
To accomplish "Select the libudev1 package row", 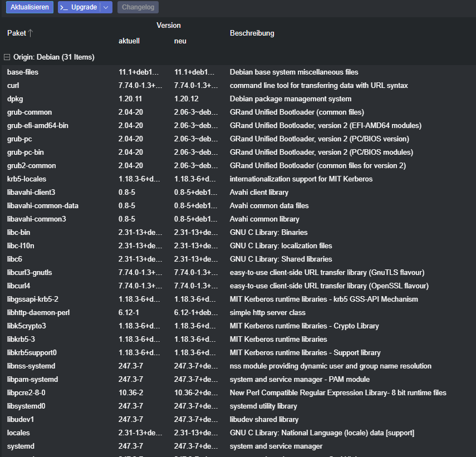I will [239, 419].
